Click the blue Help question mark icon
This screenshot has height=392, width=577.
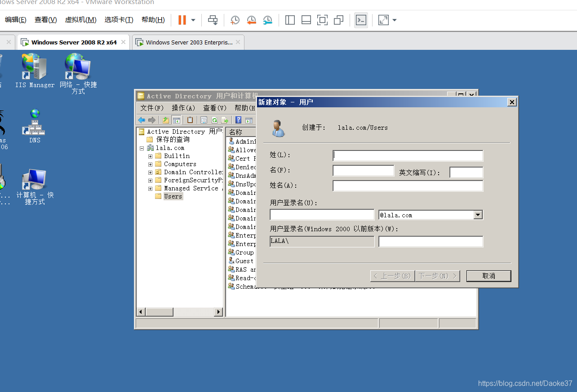[x=239, y=120]
